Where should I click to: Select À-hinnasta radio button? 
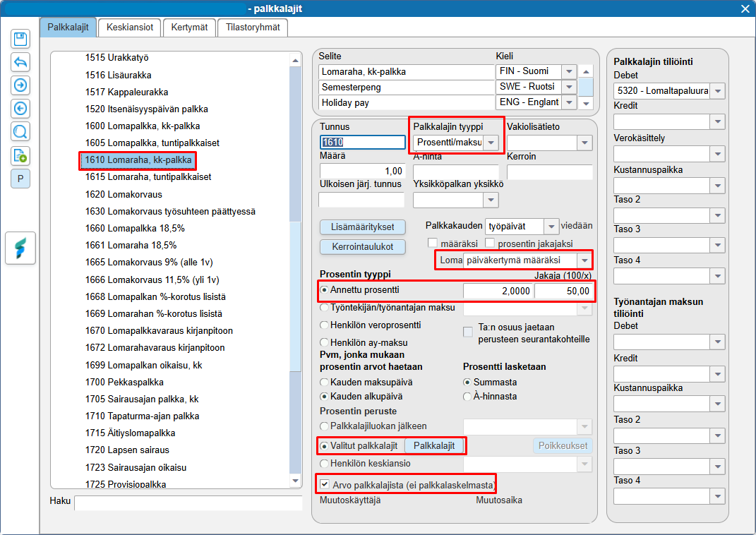tap(467, 397)
